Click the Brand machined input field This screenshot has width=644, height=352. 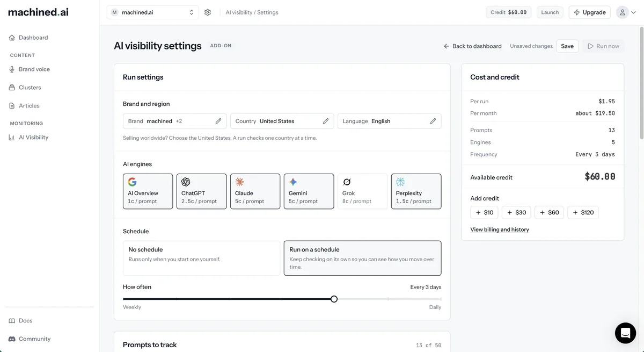click(x=174, y=121)
